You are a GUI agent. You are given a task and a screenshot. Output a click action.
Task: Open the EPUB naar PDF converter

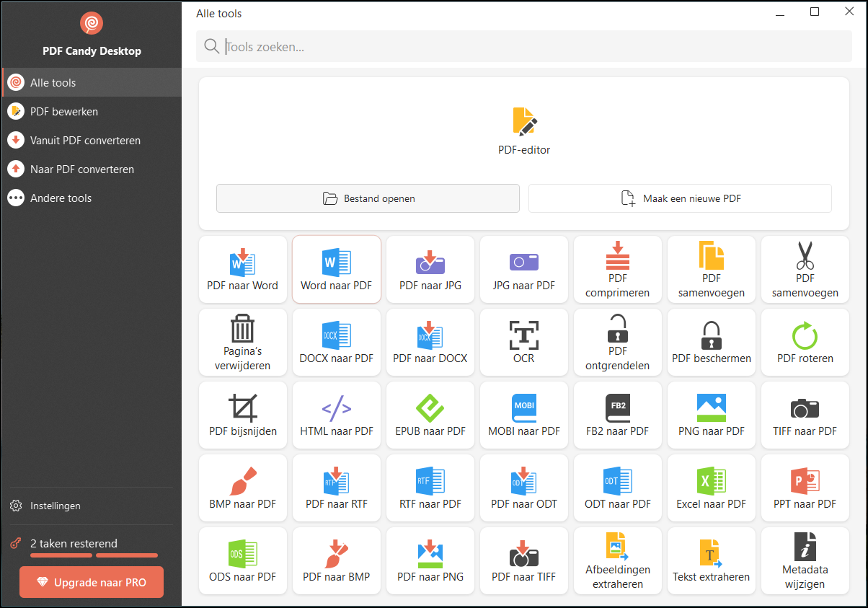pos(430,415)
